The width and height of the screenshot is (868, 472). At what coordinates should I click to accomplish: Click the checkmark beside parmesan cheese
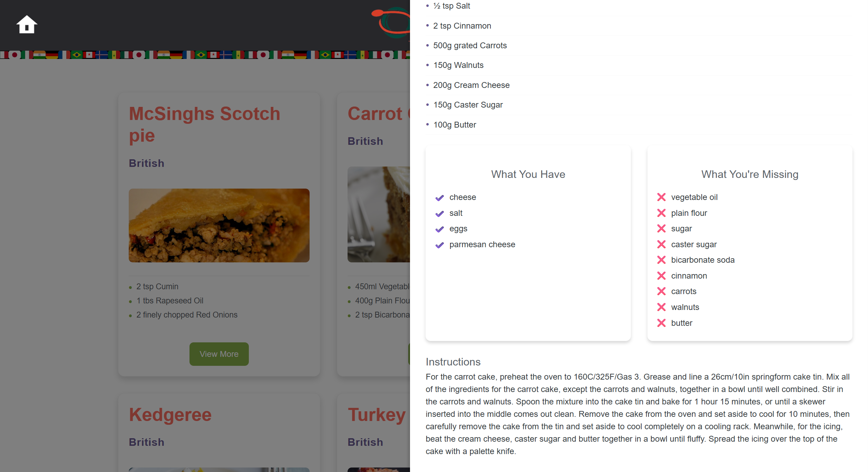click(x=439, y=245)
